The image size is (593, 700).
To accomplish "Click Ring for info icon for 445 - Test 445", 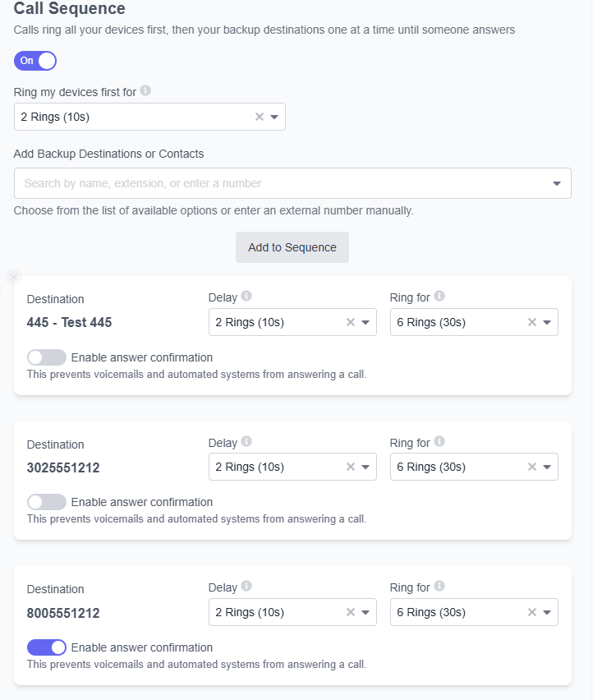I will point(439,296).
